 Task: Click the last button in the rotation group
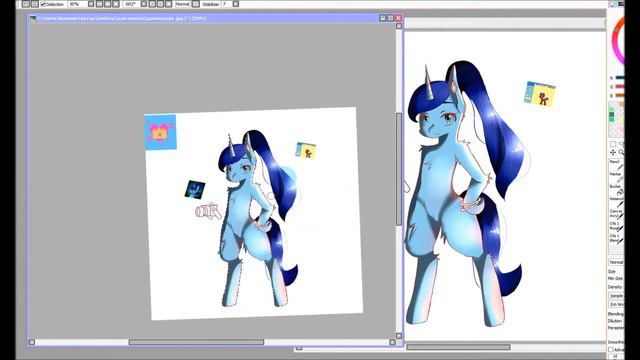coord(169,4)
